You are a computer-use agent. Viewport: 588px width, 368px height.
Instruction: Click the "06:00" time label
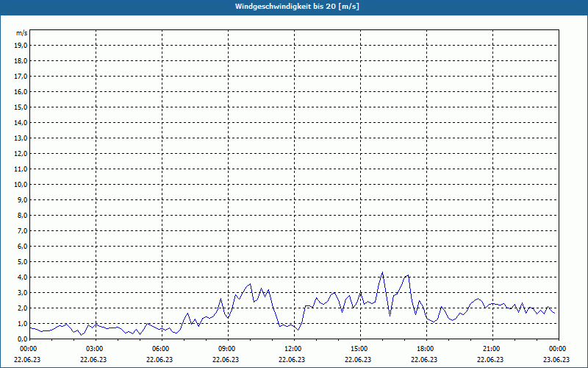coord(162,349)
